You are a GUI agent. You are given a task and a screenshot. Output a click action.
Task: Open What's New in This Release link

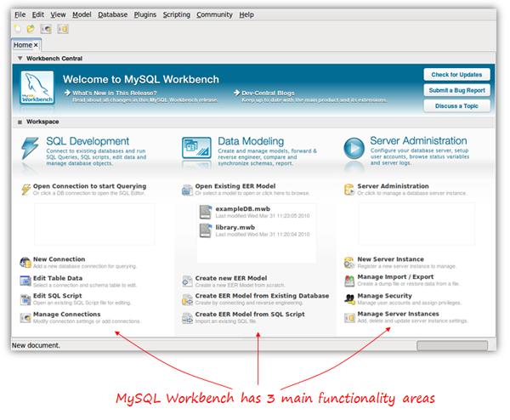pos(115,93)
